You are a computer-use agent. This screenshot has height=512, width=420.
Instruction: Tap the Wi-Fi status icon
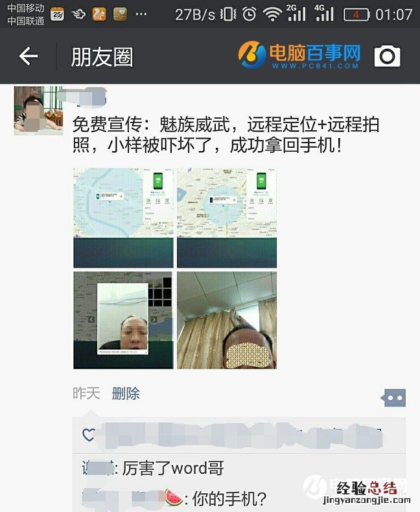[272, 15]
